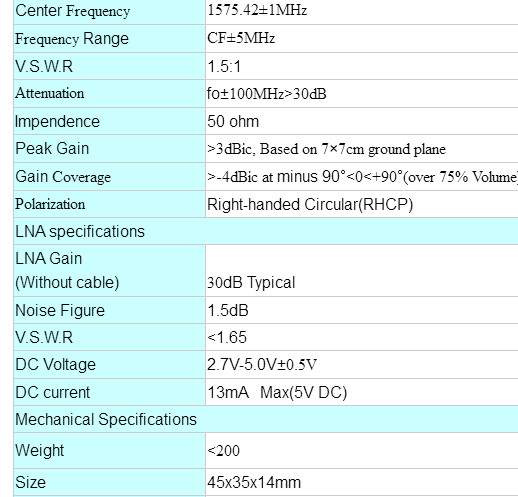
Task: Click the DC Voltage value 2.7V-5.0V±0.5V
Action: click(262, 364)
